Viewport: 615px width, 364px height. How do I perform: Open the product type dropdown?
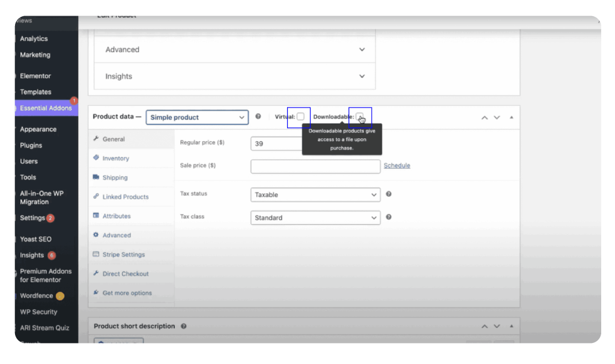197,117
